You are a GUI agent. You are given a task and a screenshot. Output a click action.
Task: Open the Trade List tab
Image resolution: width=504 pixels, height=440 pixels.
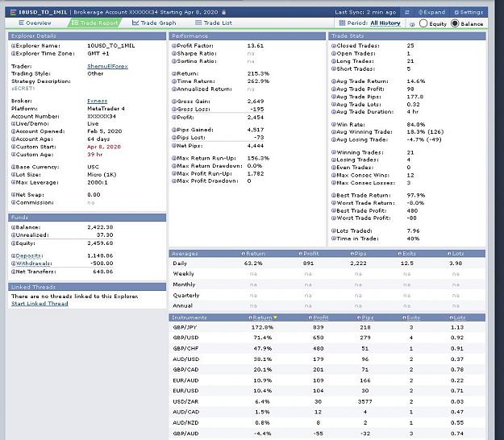click(214, 23)
